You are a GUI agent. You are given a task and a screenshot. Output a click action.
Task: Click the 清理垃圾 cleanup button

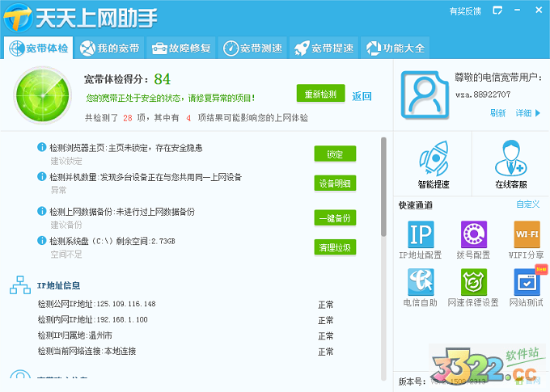(x=334, y=247)
